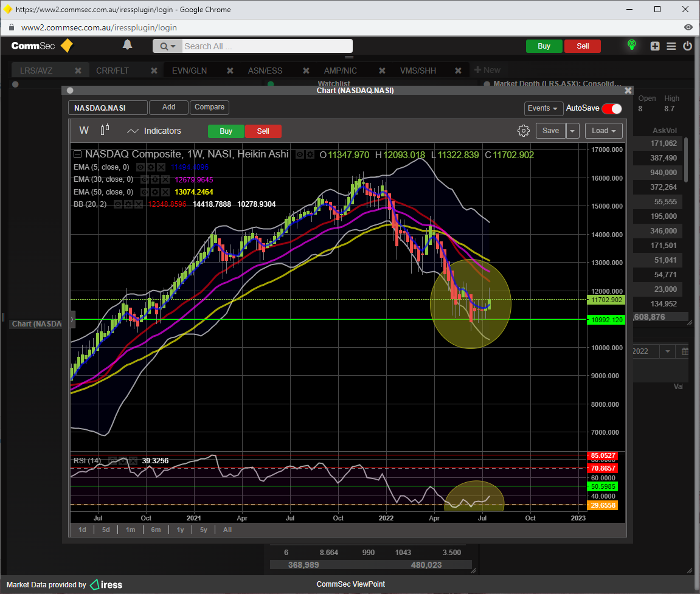Remove the EMA 5 indicator
Image resolution: width=700 pixels, height=594 pixels.
pos(161,167)
